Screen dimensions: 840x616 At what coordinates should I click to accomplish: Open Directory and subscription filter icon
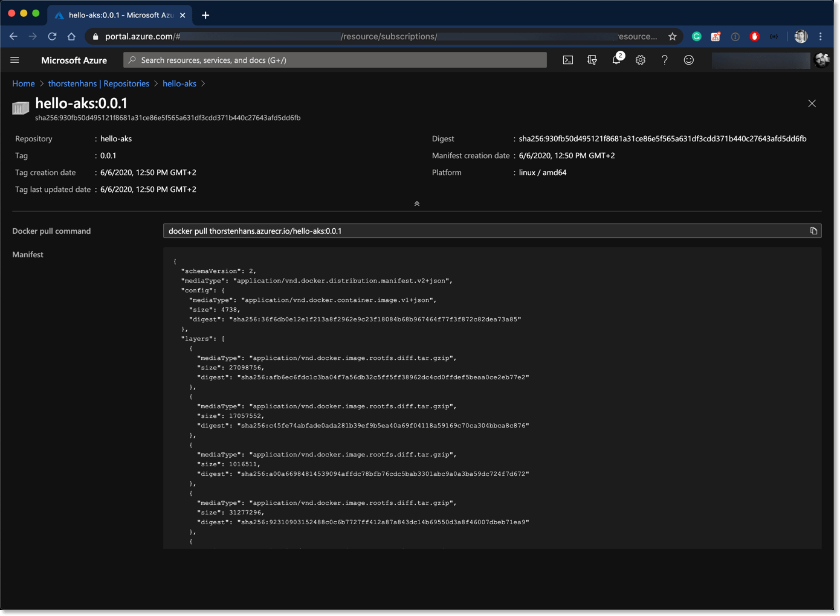[592, 60]
